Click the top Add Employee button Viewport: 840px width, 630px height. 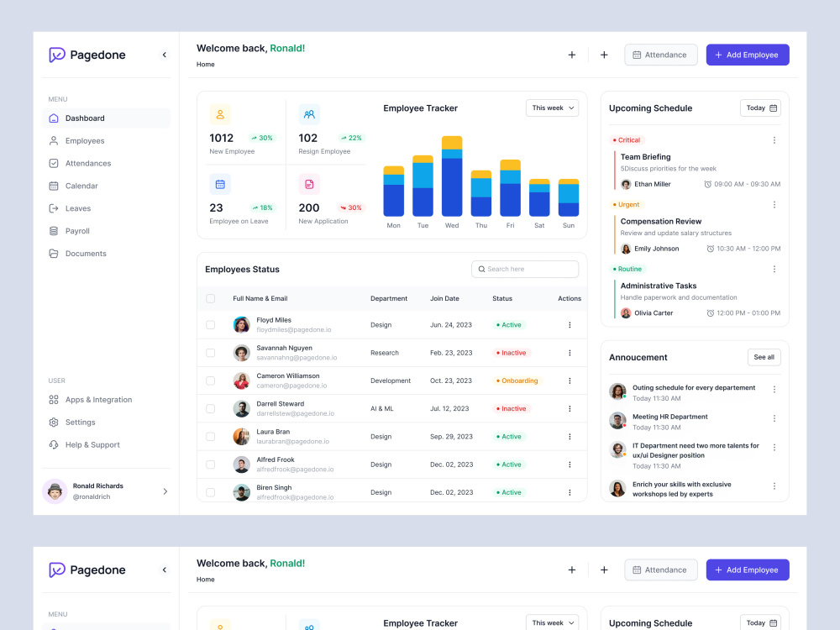(748, 55)
